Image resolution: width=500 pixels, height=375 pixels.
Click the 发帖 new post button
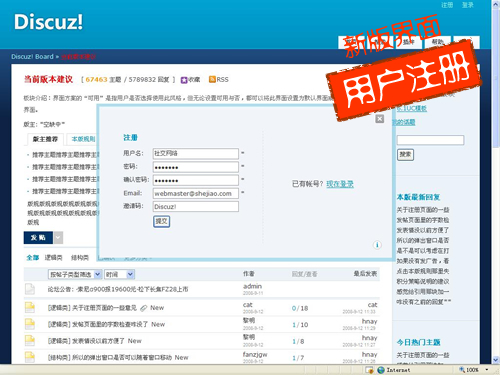(38, 238)
